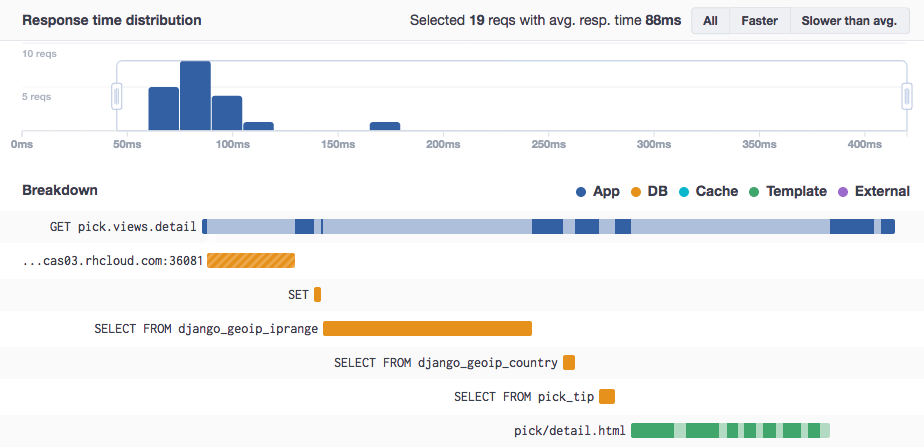The image size is (924, 448).
Task: Click the django_geoip_country query bar
Action: click(x=569, y=363)
